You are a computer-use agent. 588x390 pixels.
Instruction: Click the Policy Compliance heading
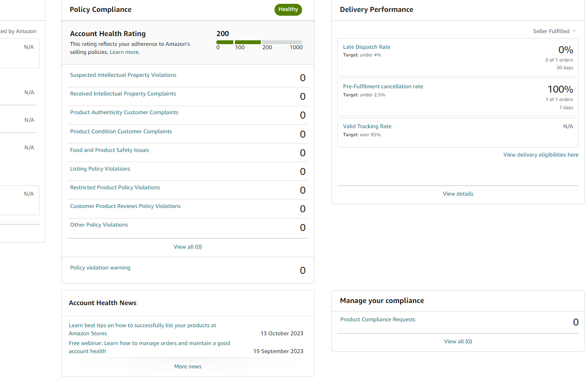point(101,9)
